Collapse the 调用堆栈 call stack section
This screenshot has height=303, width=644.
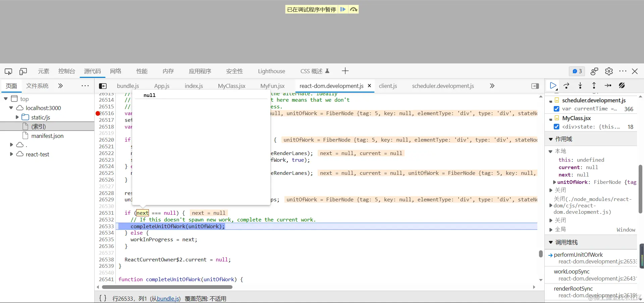pyautogui.click(x=551, y=242)
